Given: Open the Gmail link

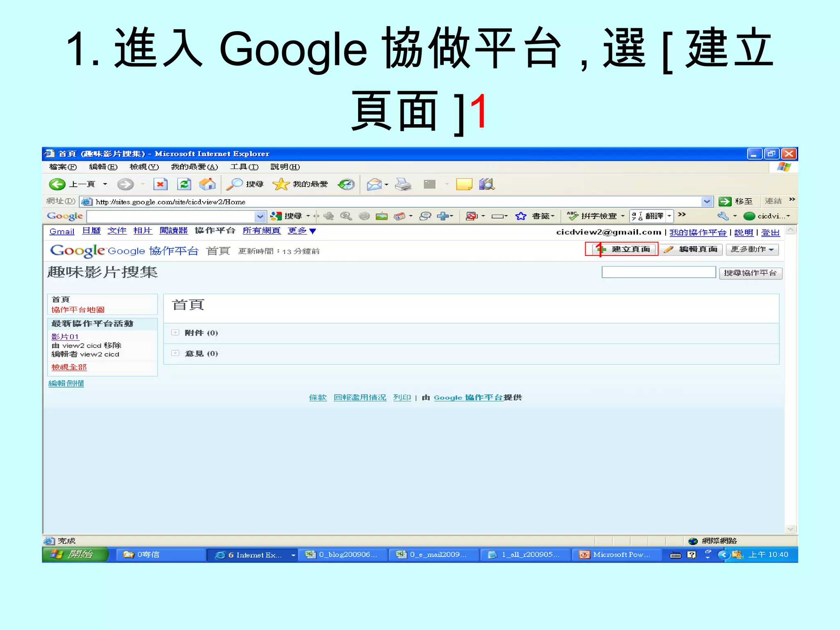Looking at the screenshot, I should click(x=62, y=231).
